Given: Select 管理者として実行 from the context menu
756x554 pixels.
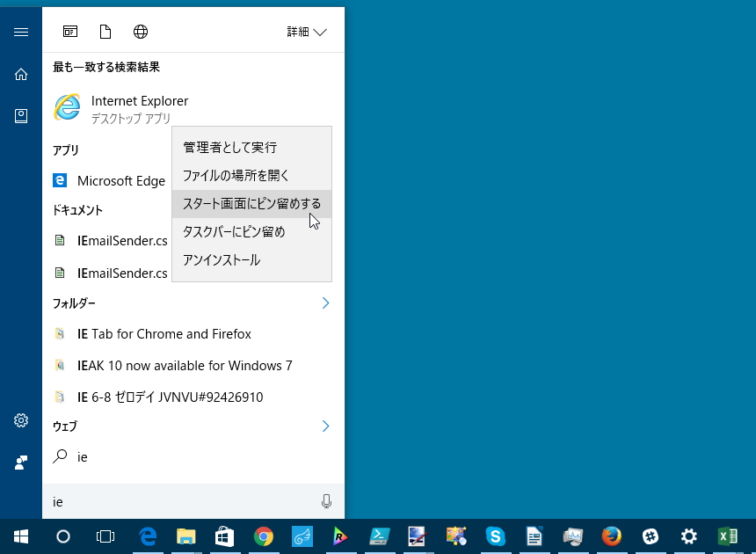Looking at the screenshot, I should coord(228,147).
